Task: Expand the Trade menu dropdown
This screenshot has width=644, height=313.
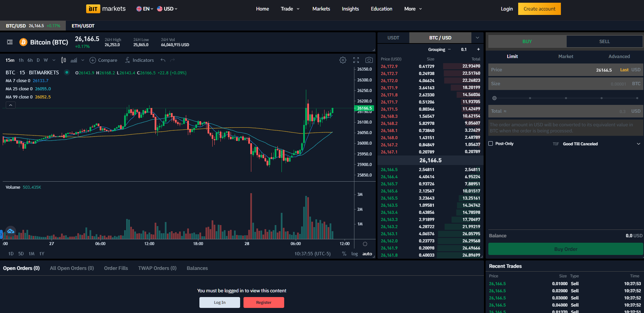Action: tap(290, 9)
